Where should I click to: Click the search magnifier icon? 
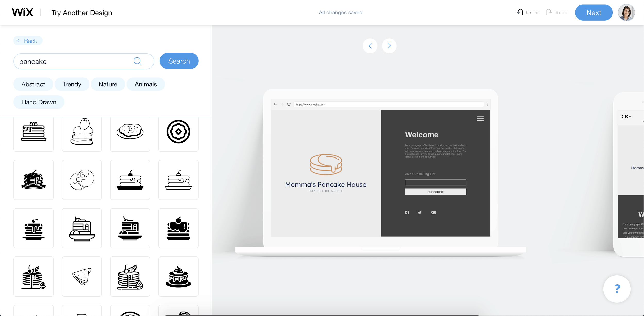coord(137,61)
